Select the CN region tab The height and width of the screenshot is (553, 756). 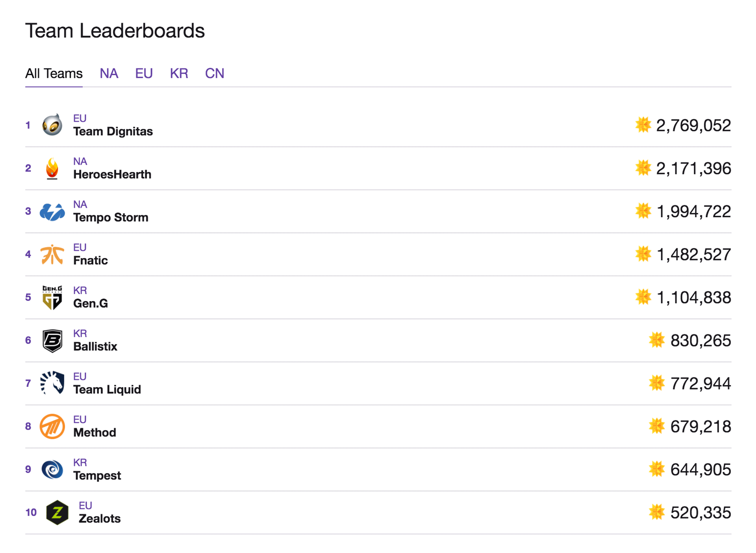(215, 74)
